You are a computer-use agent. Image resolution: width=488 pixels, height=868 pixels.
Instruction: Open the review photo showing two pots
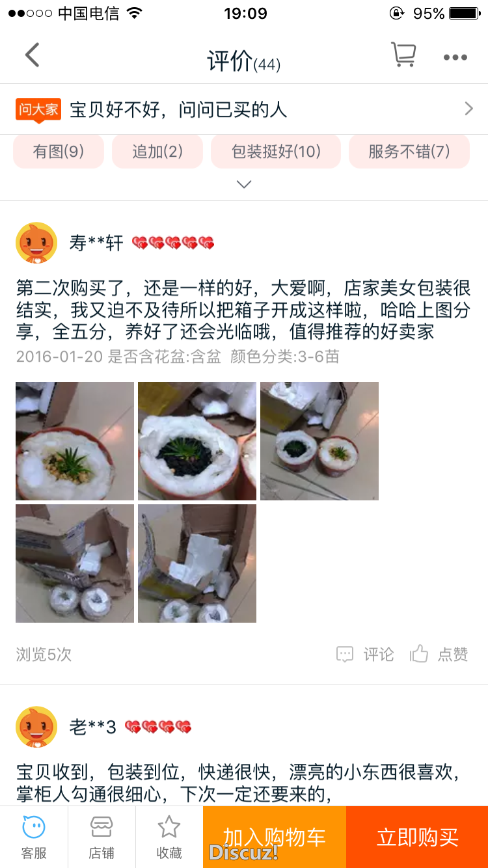tap(319, 441)
